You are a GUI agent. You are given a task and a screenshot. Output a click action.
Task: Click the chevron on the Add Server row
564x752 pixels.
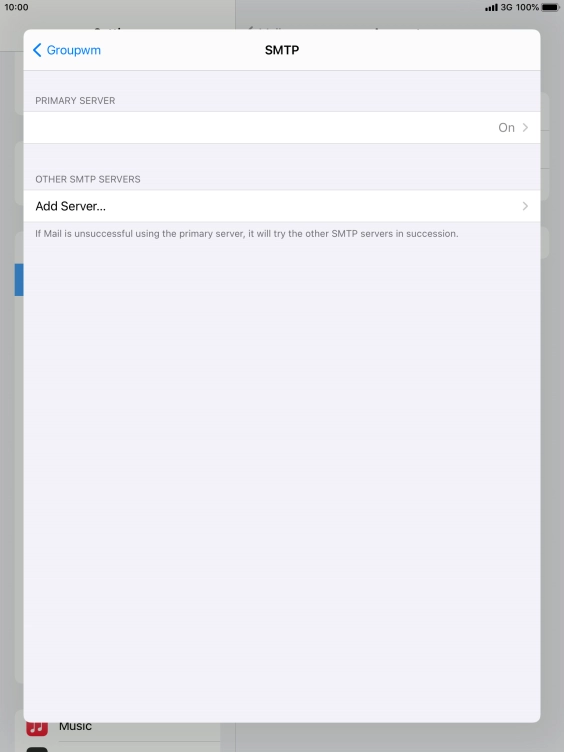tap(525, 206)
